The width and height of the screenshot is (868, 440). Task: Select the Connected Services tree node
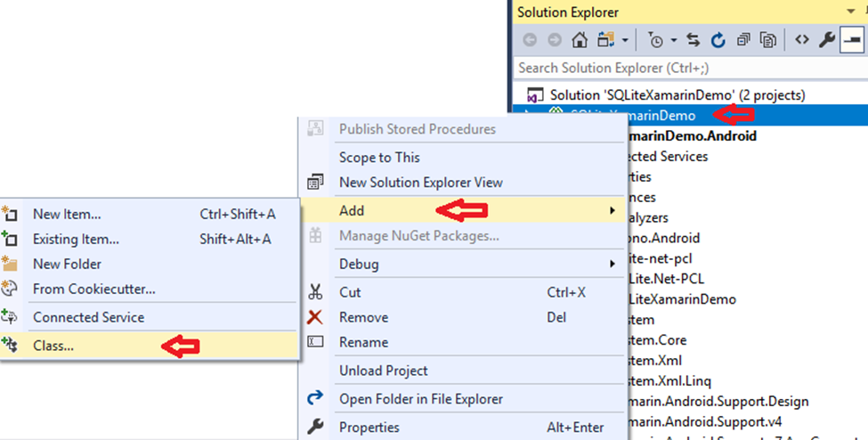tap(668, 156)
